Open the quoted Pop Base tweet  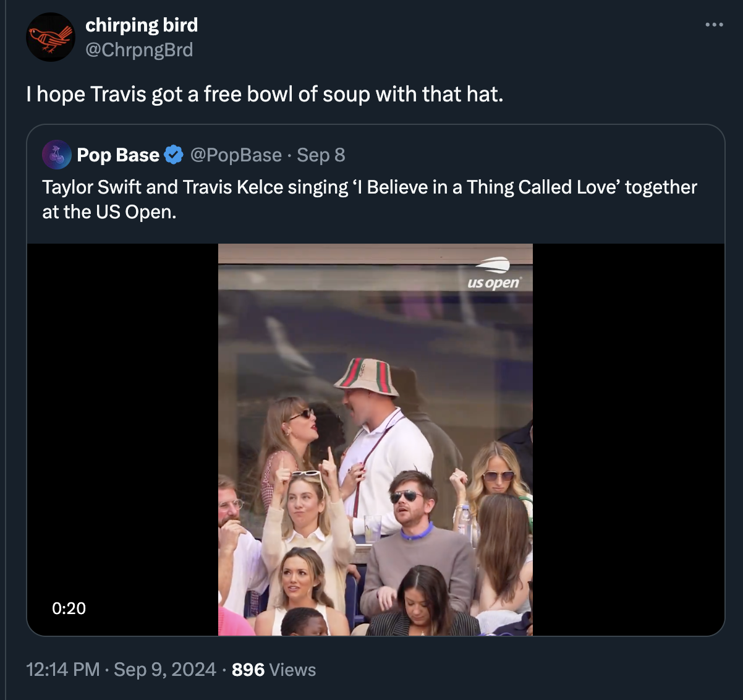click(371, 198)
